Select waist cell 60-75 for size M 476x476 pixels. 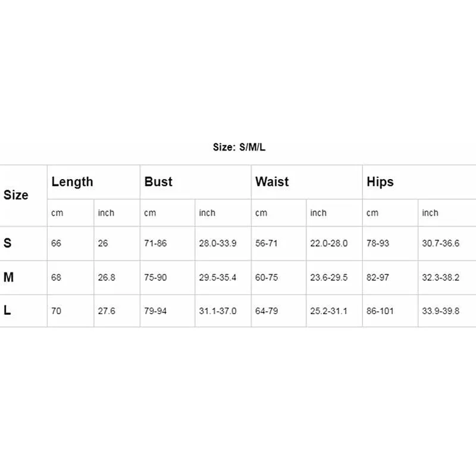tap(267, 277)
